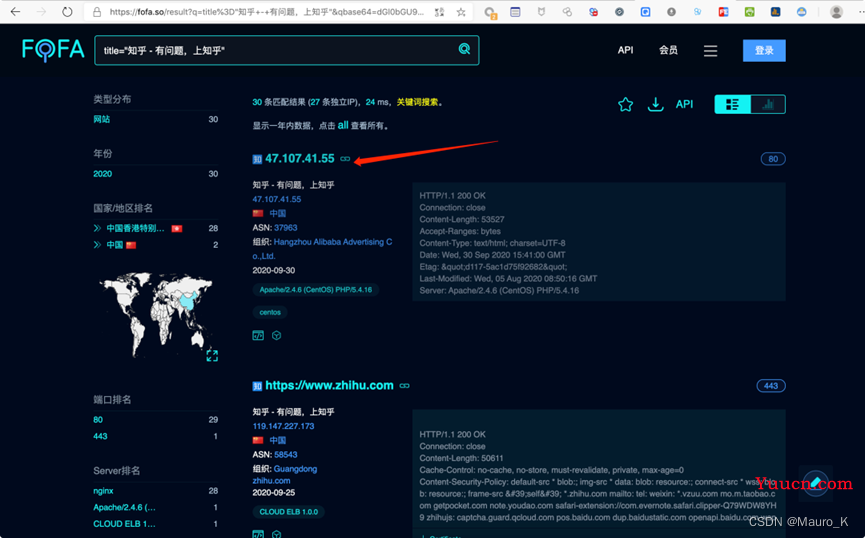This screenshot has width=865, height=538.
Task: Click shield extension icon in browser toolbar
Action: (x=541, y=12)
